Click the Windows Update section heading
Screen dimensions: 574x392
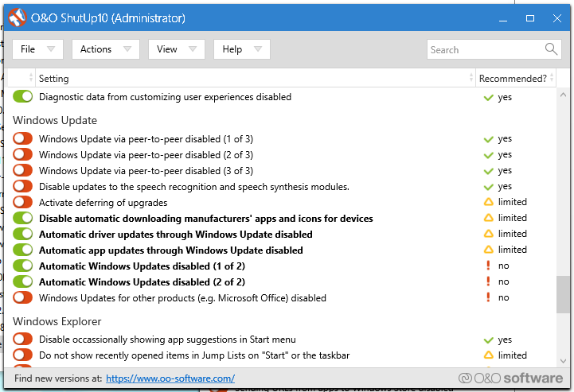(55, 120)
